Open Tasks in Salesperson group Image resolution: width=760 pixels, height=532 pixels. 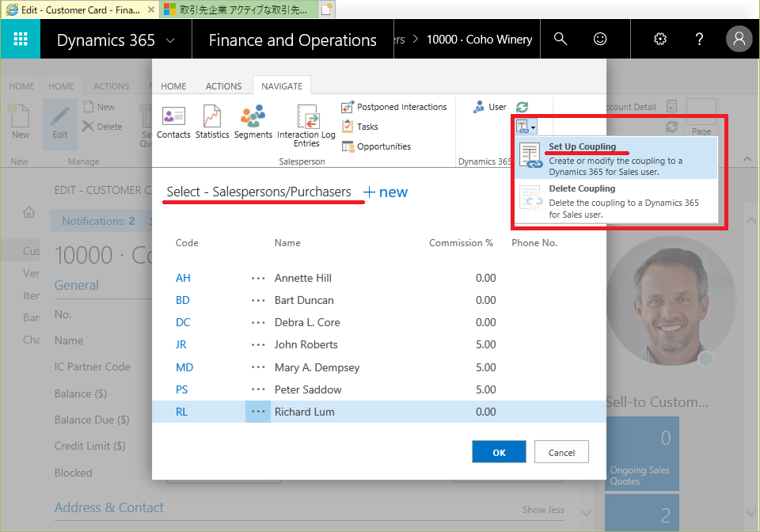[x=359, y=127]
